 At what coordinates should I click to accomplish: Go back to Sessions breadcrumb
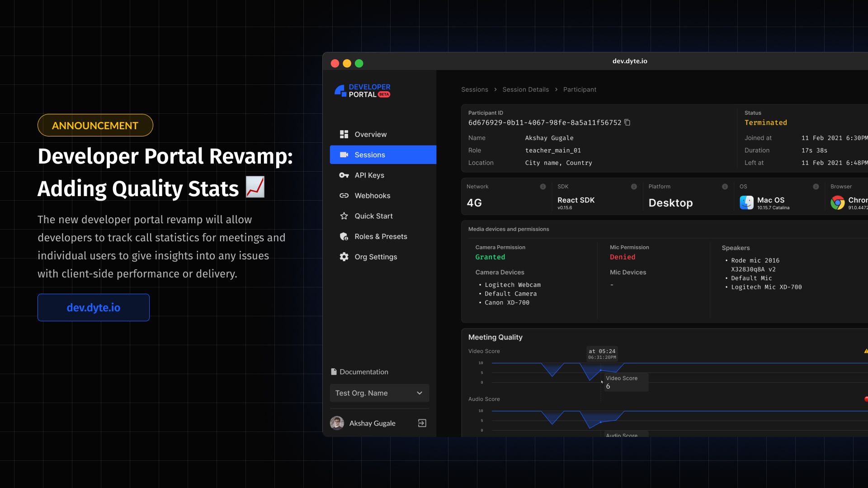(x=475, y=89)
